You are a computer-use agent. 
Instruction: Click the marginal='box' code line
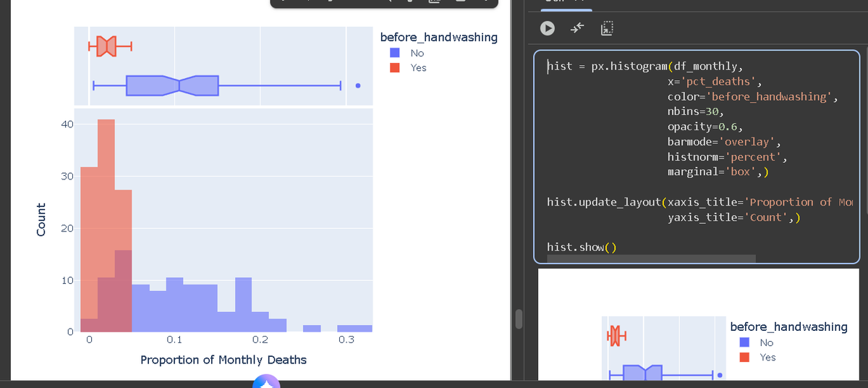click(718, 172)
